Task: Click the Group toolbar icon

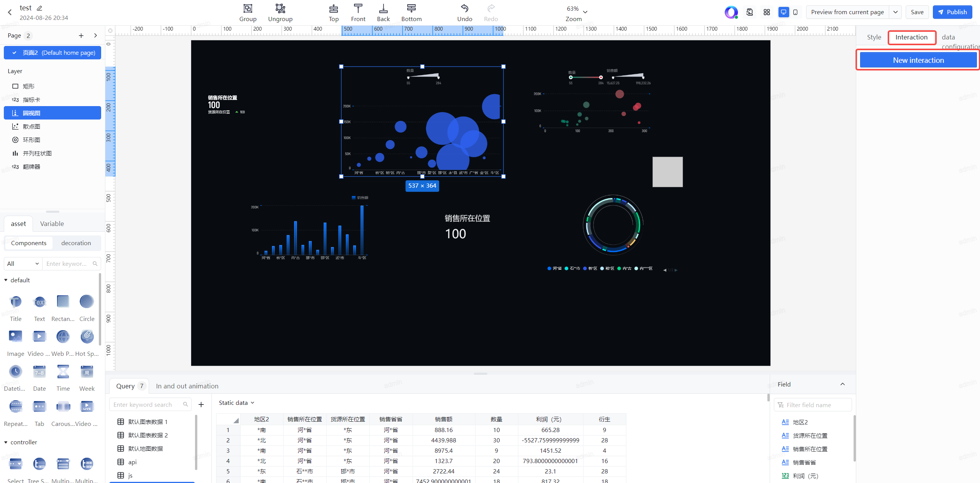Action: [247, 13]
